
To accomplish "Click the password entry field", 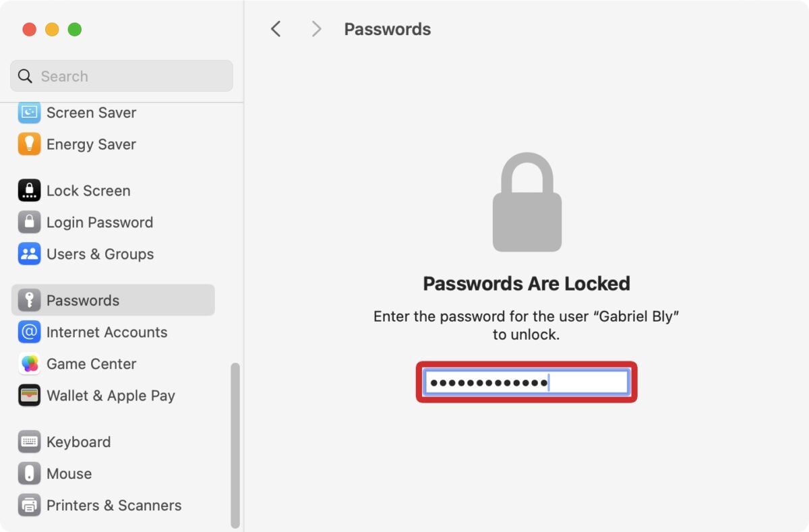I will (526, 383).
